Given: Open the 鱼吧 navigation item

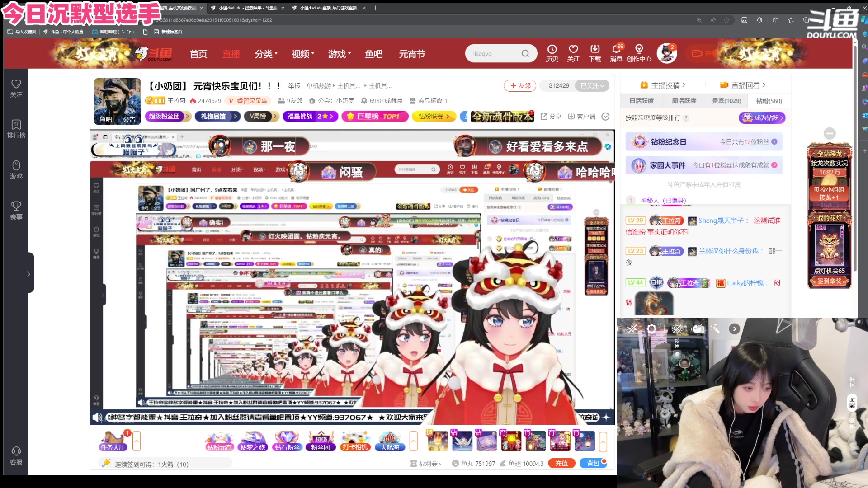Looking at the screenshot, I should (374, 54).
